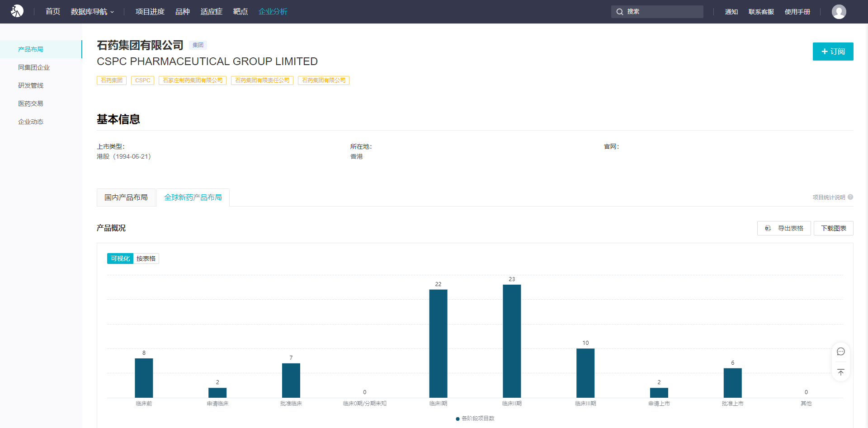This screenshot has width=868, height=428.
Task: Select the 按表格 view toggle
Action: pos(146,259)
